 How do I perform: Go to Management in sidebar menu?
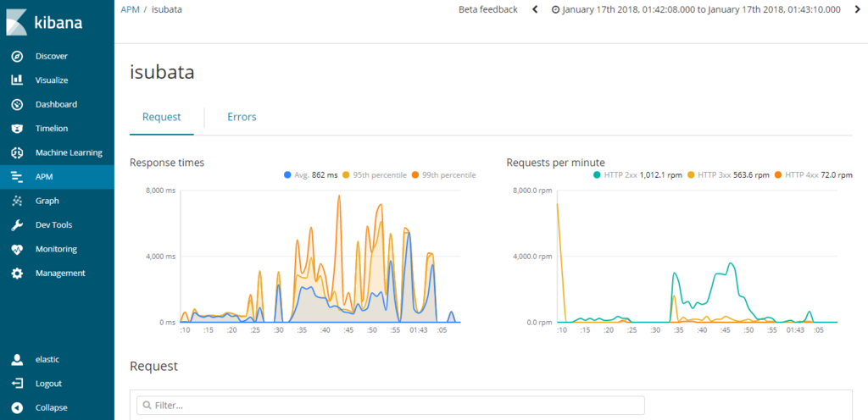60,273
